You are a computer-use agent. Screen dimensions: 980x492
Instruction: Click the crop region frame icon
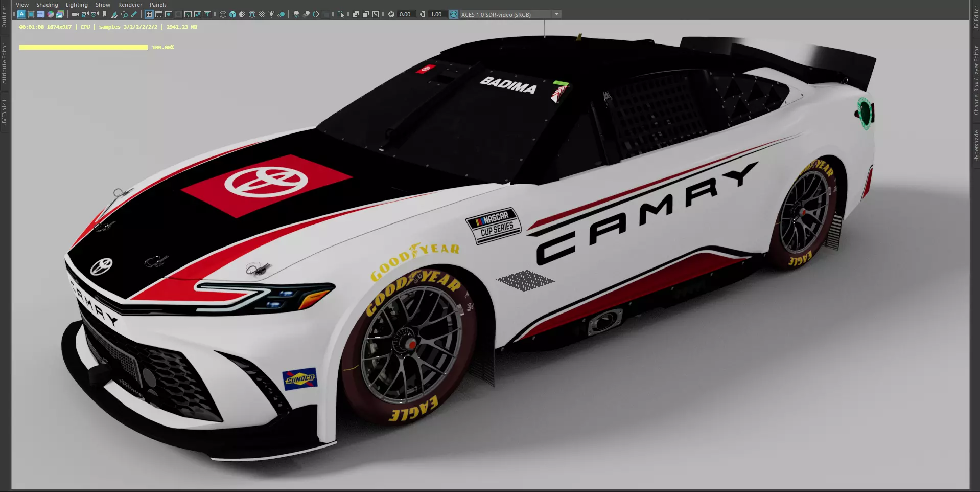coord(31,14)
